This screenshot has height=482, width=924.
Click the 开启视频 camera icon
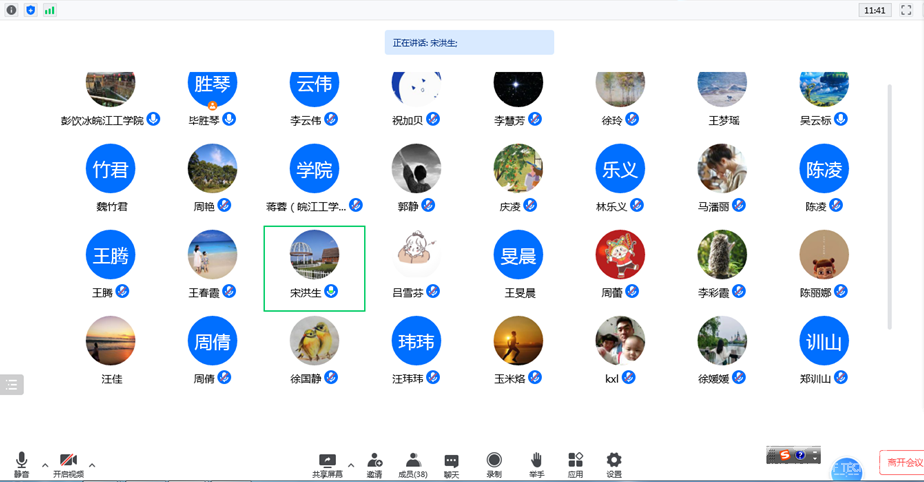[68, 461]
